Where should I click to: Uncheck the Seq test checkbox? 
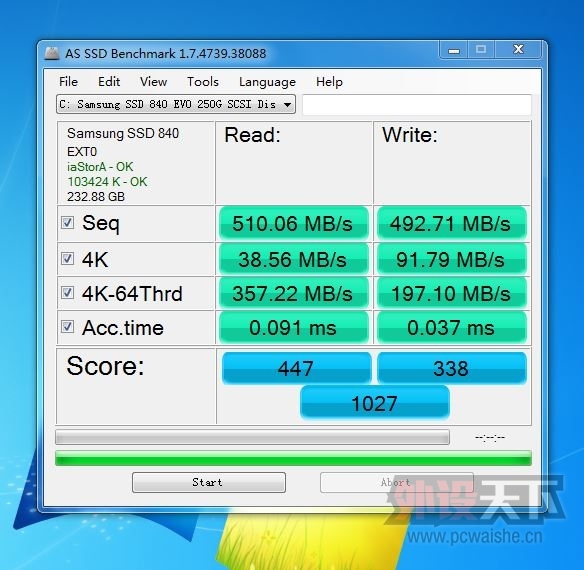coord(67,223)
